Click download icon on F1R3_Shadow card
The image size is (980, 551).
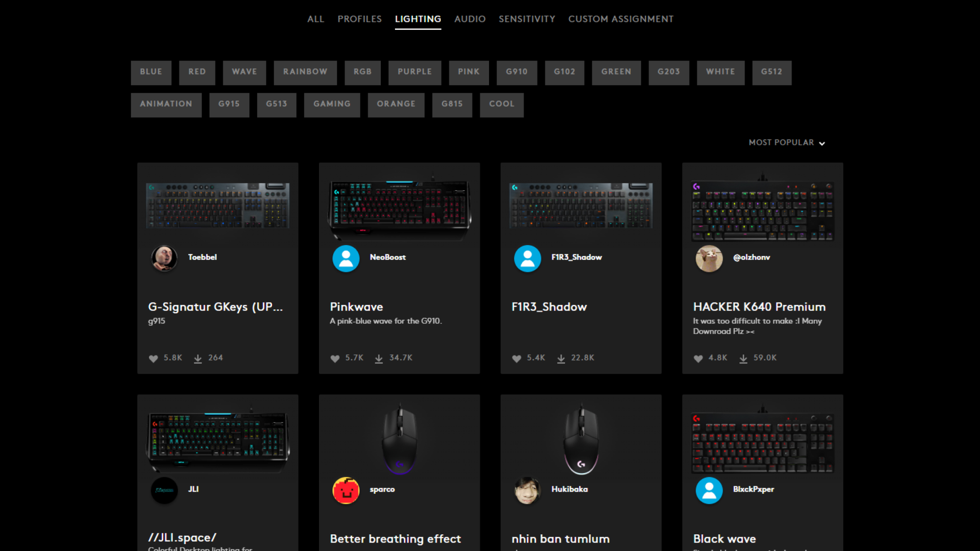561,358
